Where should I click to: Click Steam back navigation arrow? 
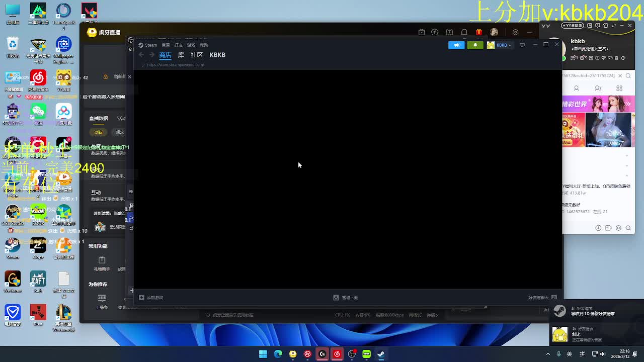(x=141, y=55)
